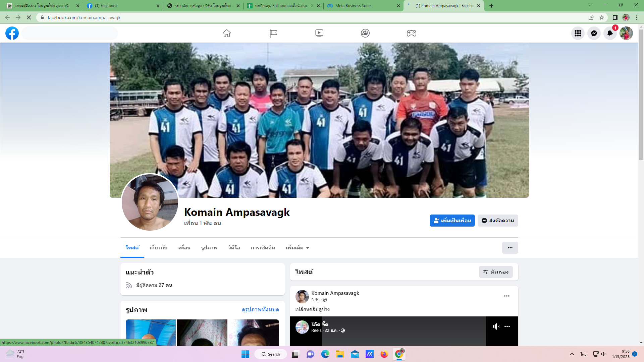The image size is (644, 362).
Task: Unmute the Reels video sound
Action: tap(496, 326)
